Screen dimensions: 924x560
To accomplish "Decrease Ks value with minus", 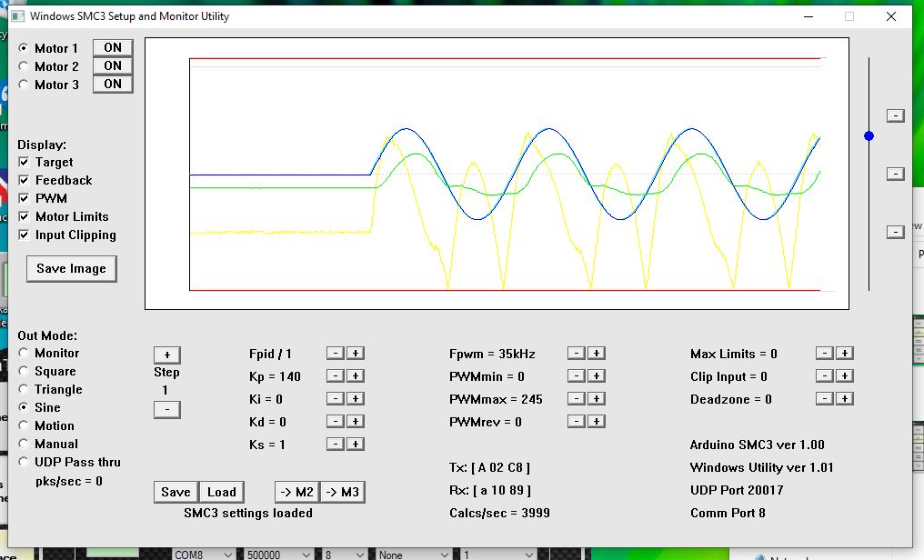I will tap(336, 444).
